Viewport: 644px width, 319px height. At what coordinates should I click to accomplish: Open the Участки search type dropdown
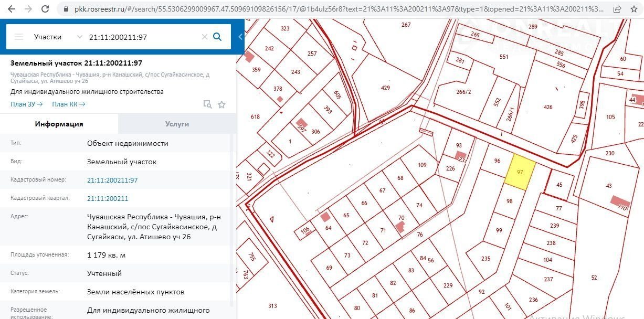(58, 37)
